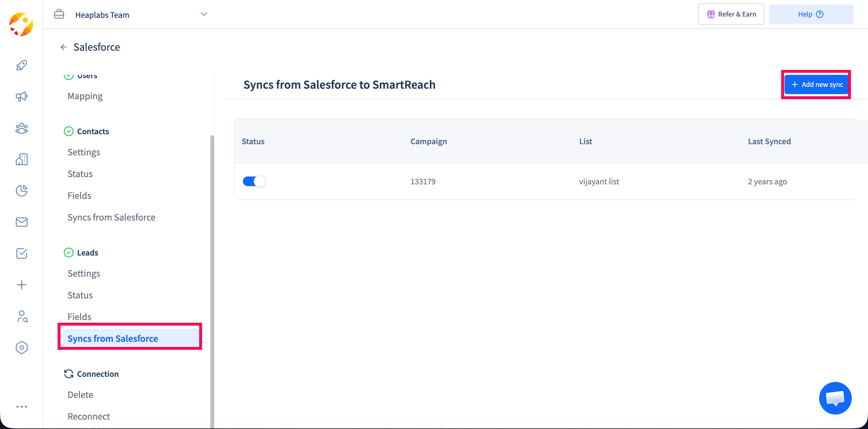The width and height of the screenshot is (868, 429).
Task: Expand the Heaplabs Team dropdown
Action: coord(203,14)
